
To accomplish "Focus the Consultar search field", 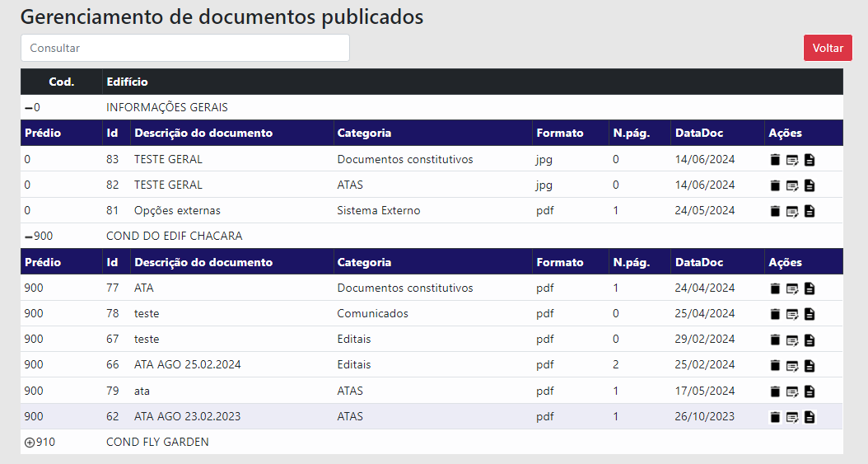I will (185, 48).
